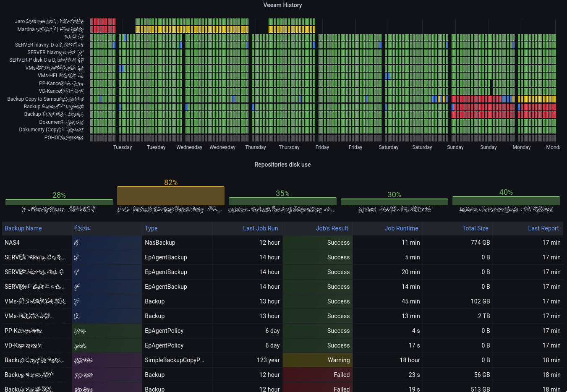Select the 82% yellow repository gauge bar
The width and height of the screenshot is (567, 392).
(171, 196)
